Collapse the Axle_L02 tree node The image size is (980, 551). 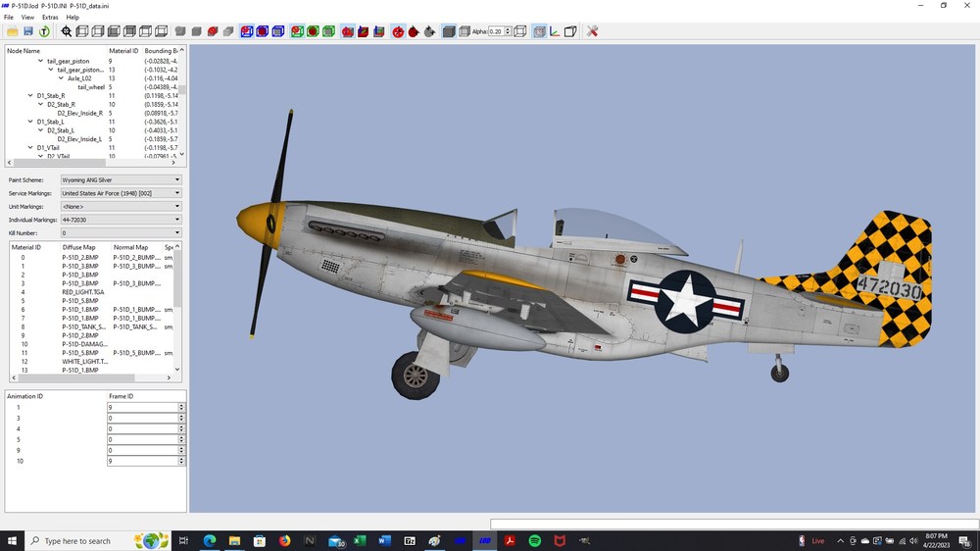pyautogui.click(x=61, y=78)
